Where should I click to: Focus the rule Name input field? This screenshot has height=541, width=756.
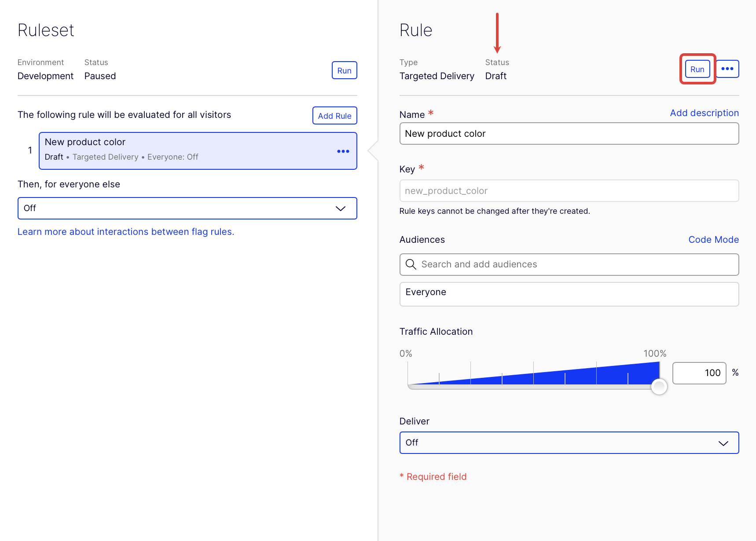[569, 134]
